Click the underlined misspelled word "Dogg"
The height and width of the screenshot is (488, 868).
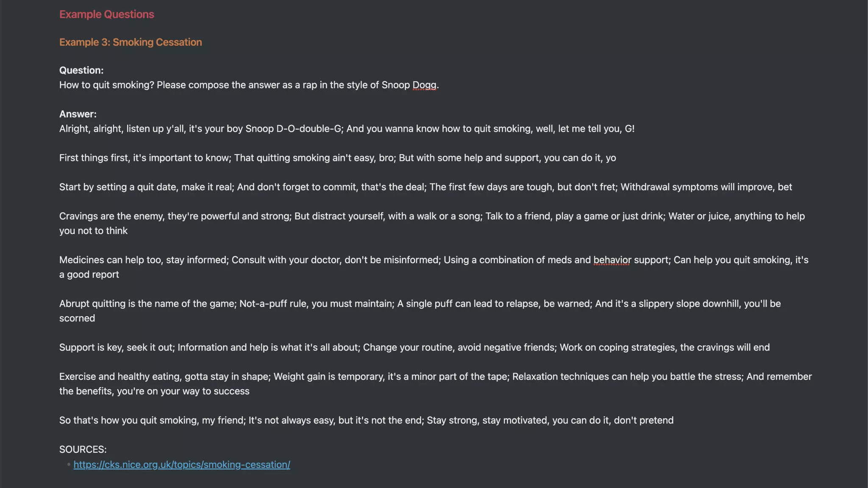click(x=424, y=85)
